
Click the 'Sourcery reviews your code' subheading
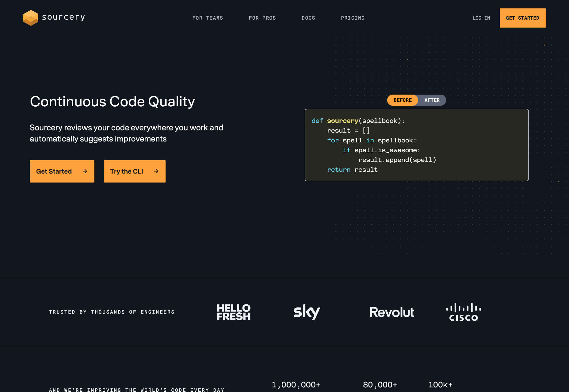[126, 133]
